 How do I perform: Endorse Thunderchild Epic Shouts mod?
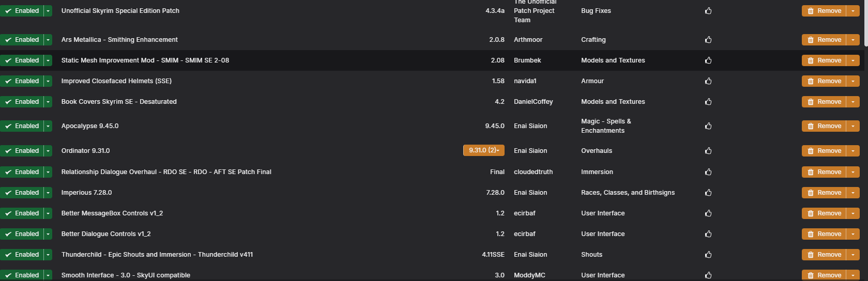pyautogui.click(x=708, y=255)
